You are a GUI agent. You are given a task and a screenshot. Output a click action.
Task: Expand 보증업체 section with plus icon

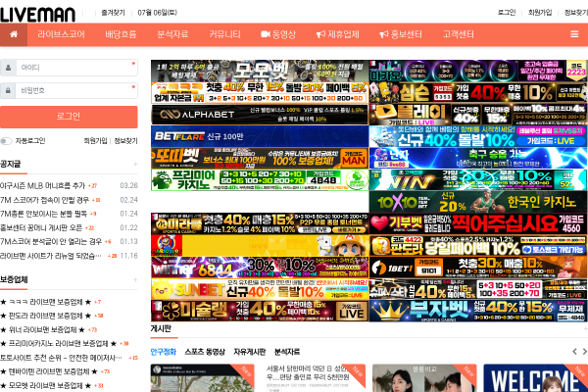coord(135,279)
